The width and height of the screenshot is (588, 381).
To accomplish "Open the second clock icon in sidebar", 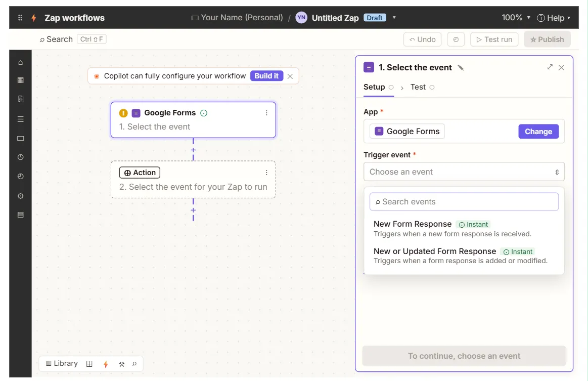I will 21,176.
